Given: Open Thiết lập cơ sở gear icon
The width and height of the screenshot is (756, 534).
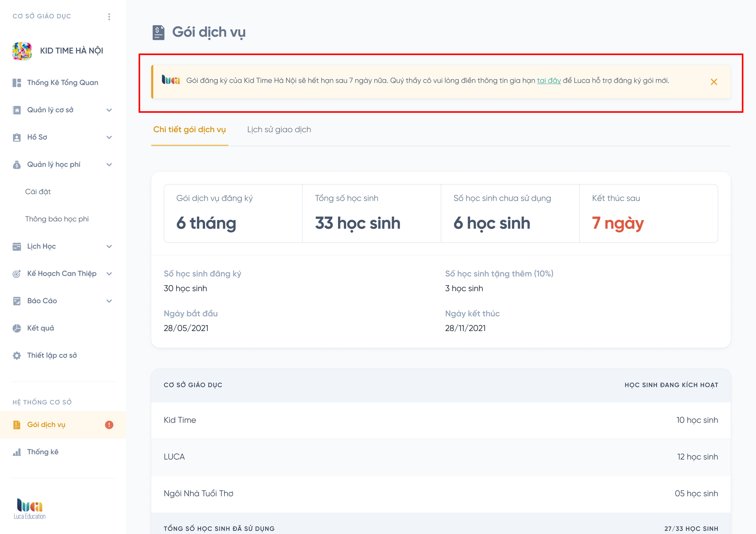Looking at the screenshot, I should [x=17, y=356].
